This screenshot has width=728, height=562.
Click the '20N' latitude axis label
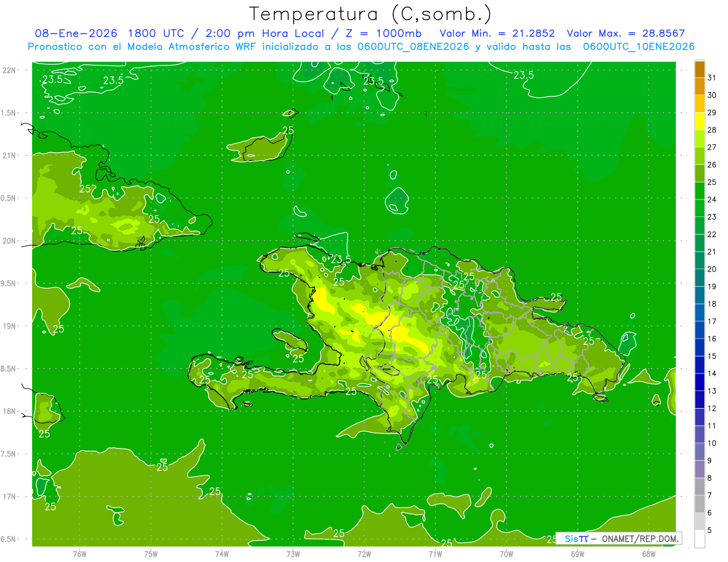click(x=9, y=241)
